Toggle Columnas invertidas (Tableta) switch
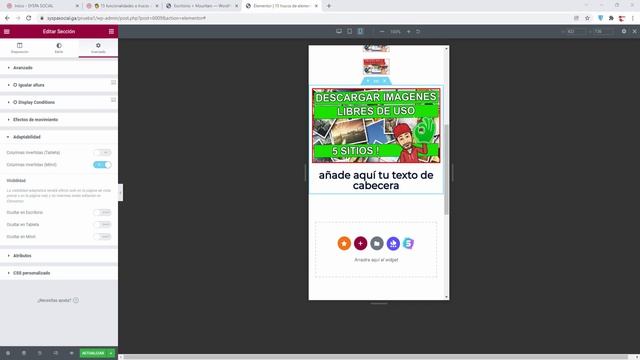640x360 pixels. 102,152
